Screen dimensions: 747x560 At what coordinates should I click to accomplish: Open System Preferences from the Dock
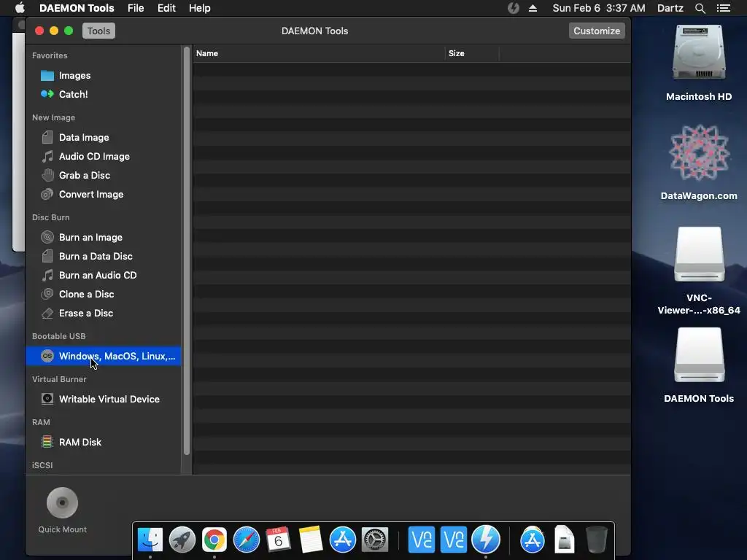375,540
